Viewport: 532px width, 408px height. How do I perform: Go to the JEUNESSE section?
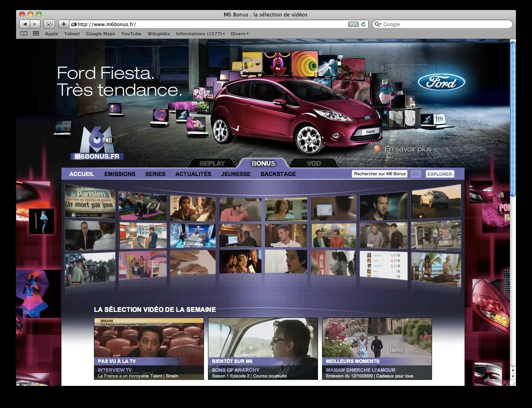coord(236,174)
